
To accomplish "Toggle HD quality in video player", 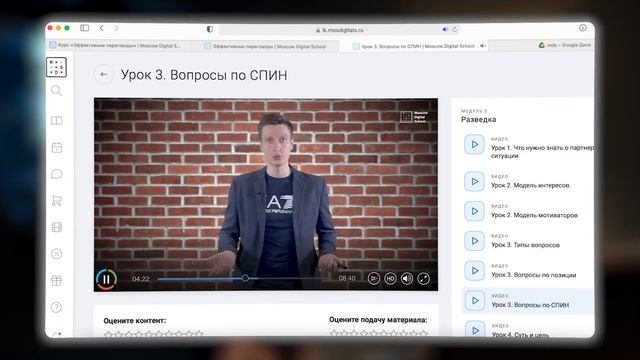I will [x=390, y=279].
